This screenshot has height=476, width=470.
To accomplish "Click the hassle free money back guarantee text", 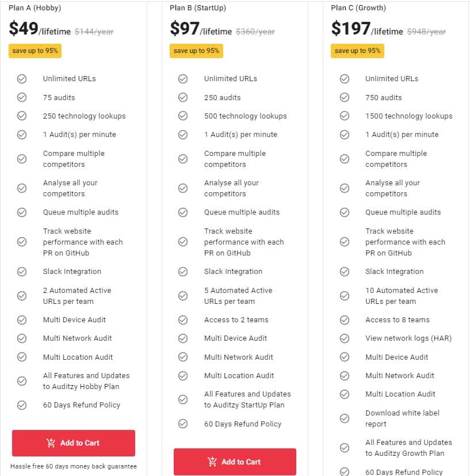I will (73, 466).
